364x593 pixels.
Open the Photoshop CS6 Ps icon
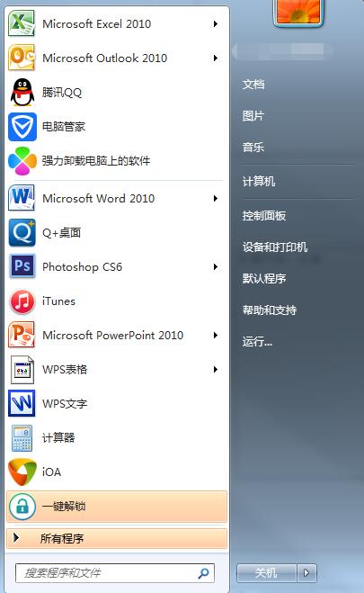(x=22, y=266)
